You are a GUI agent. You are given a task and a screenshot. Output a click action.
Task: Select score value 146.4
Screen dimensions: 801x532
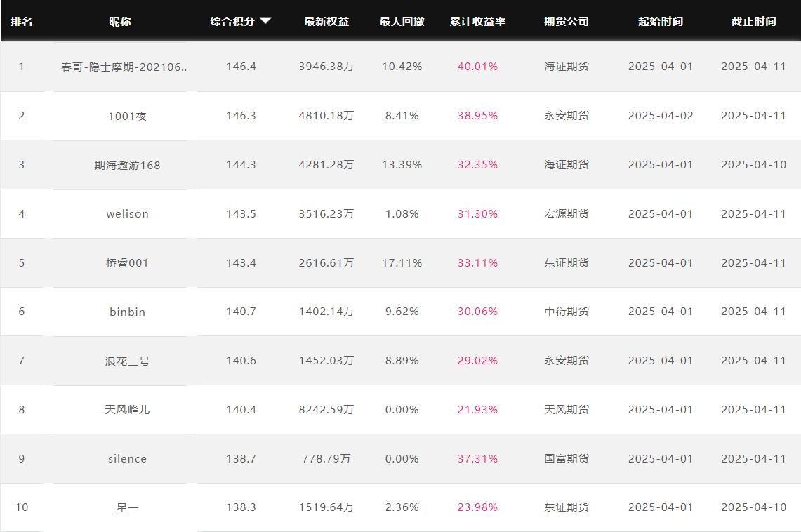[241, 67]
